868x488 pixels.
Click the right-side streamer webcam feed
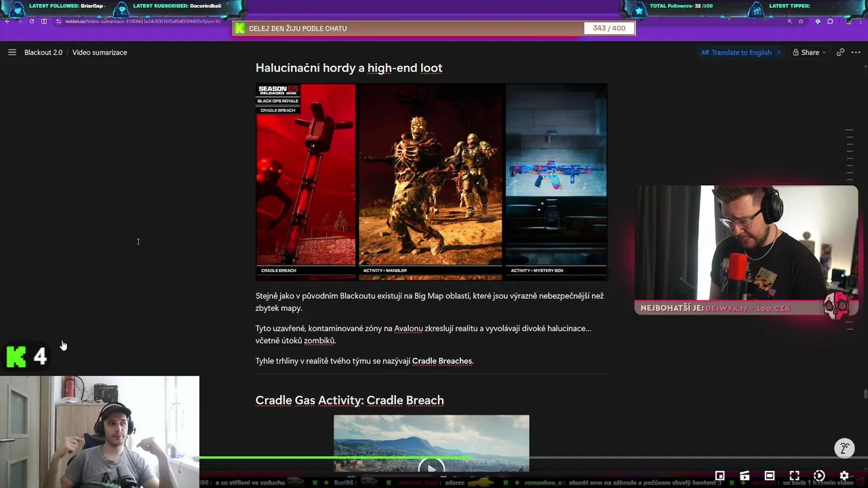point(746,243)
